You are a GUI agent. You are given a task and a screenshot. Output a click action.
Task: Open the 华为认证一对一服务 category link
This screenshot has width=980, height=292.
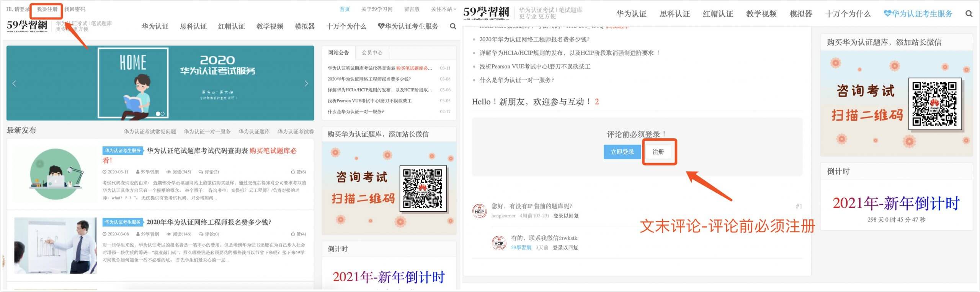coord(207,131)
